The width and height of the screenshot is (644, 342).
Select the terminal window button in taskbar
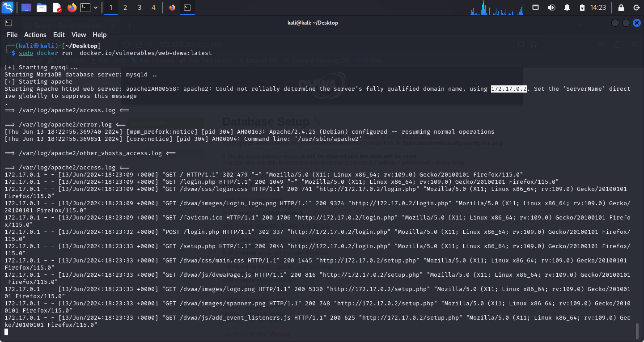tap(187, 8)
